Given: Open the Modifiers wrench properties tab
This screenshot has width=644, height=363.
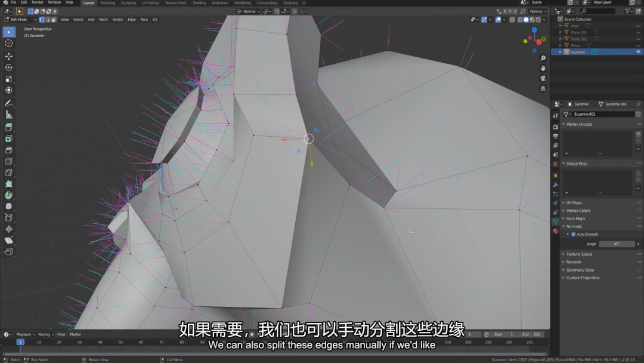Looking at the screenshot, I should pos(555,185).
